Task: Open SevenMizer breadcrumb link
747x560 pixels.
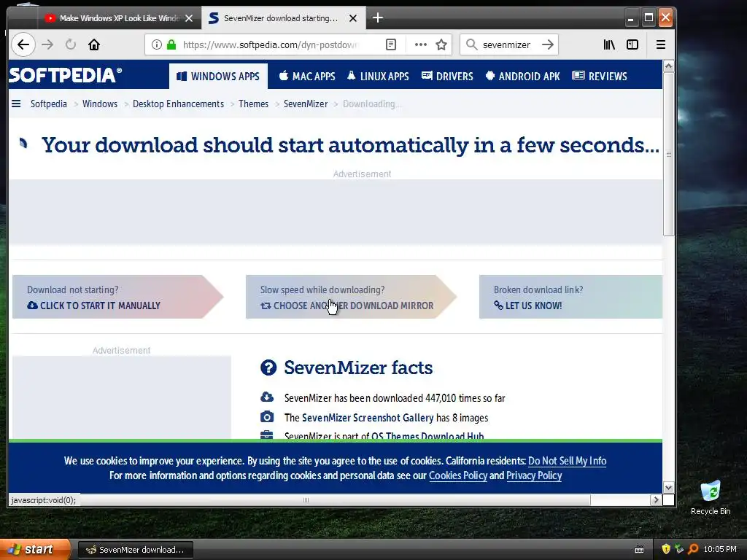Action: tap(306, 104)
